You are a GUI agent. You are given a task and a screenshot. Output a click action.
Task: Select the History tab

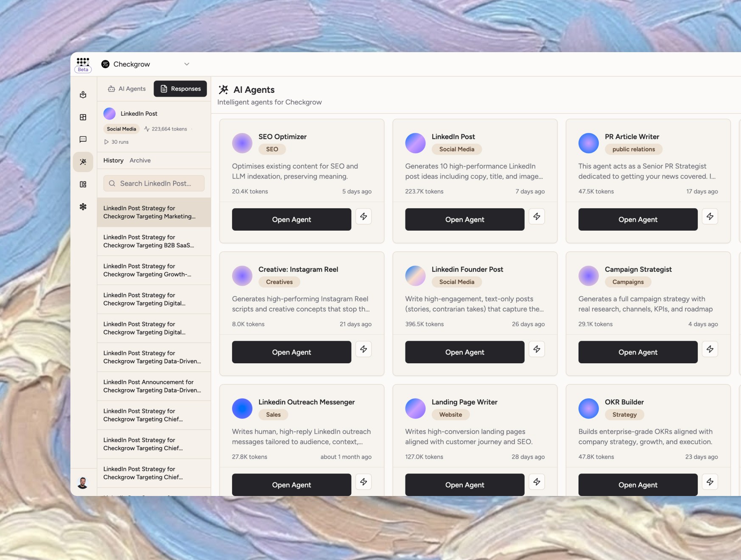click(x=113, y=160)
